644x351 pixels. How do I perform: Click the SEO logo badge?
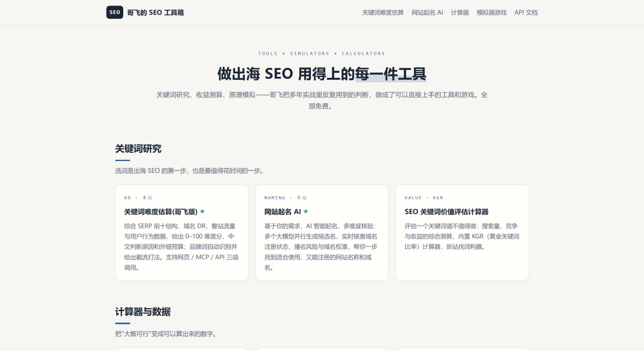pos(115,12)
